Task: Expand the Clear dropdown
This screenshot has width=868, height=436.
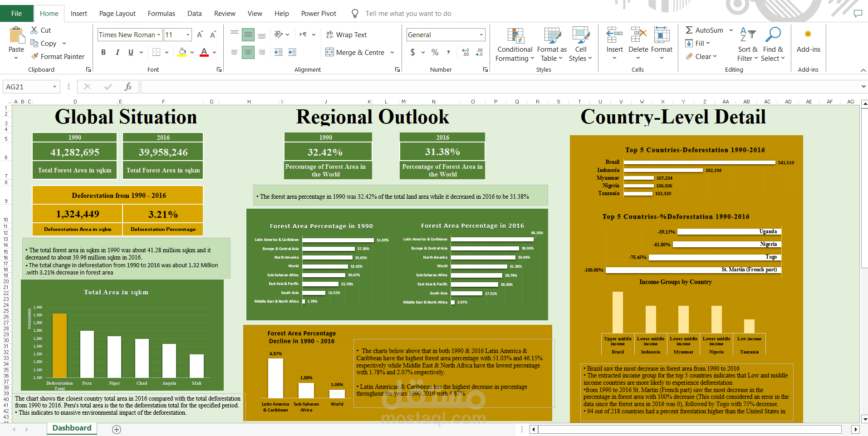Action: 715,56
